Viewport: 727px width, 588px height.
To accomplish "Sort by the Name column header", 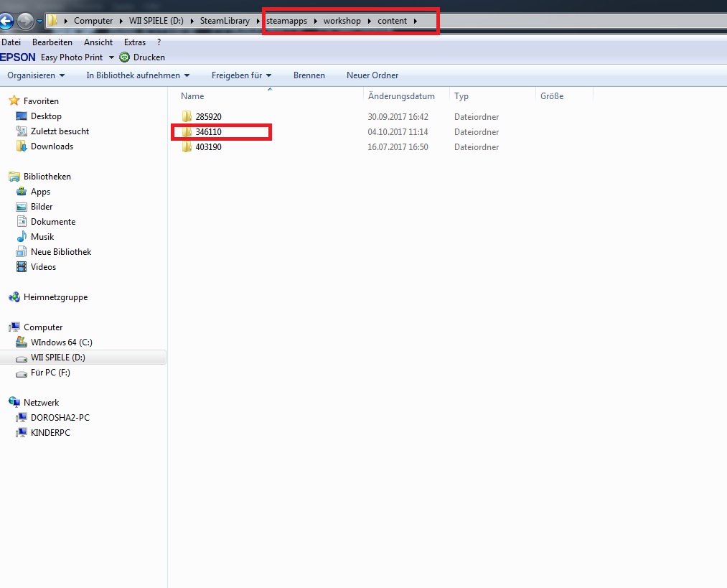I will (x=192, y=96).
